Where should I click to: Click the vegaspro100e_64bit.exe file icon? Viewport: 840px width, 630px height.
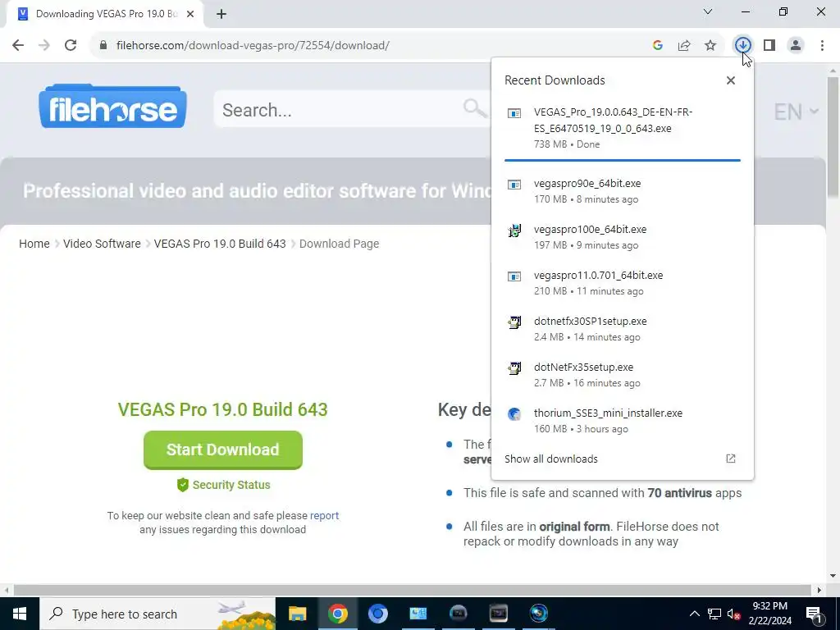pos(514,231)
